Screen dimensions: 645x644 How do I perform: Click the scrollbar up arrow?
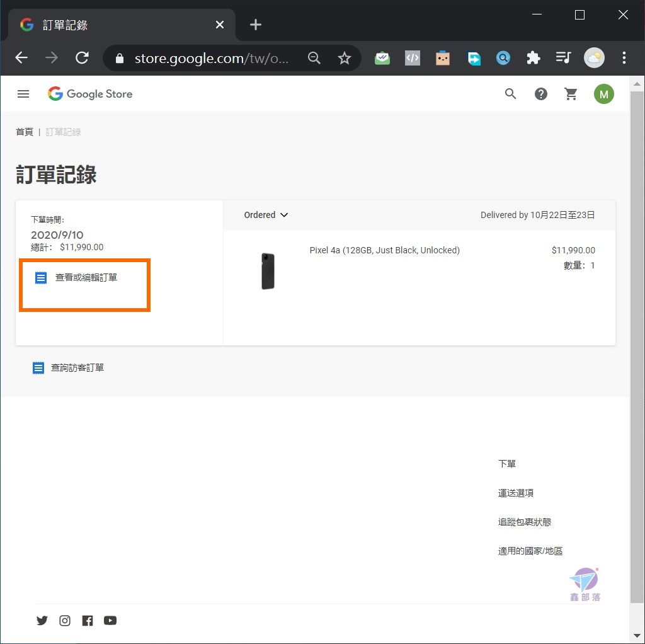(637, 84)
